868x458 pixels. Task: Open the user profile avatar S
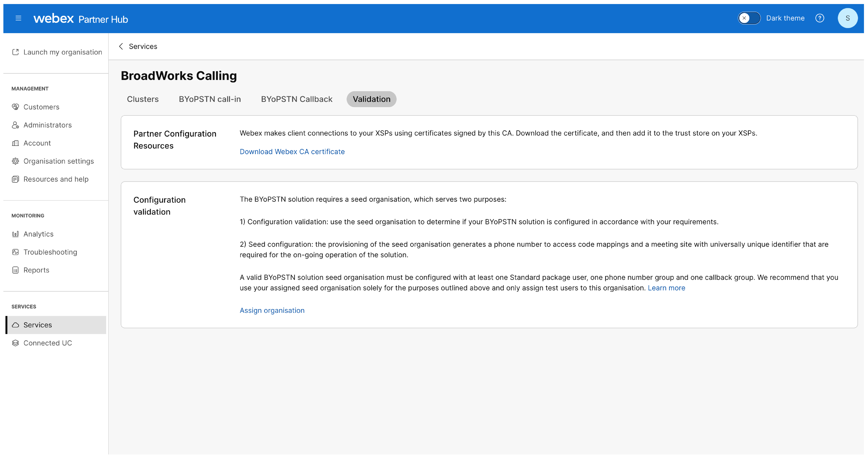click(x=847, y=18)
